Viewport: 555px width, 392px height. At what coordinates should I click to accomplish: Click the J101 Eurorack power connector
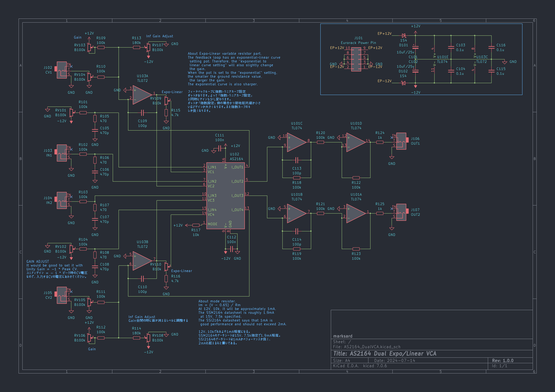(x=356, y=59)
